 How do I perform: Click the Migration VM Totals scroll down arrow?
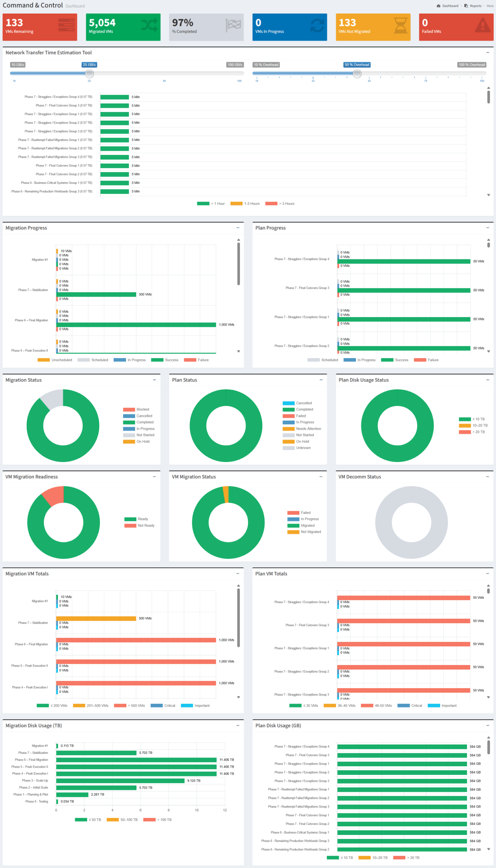tap(238, 697)
